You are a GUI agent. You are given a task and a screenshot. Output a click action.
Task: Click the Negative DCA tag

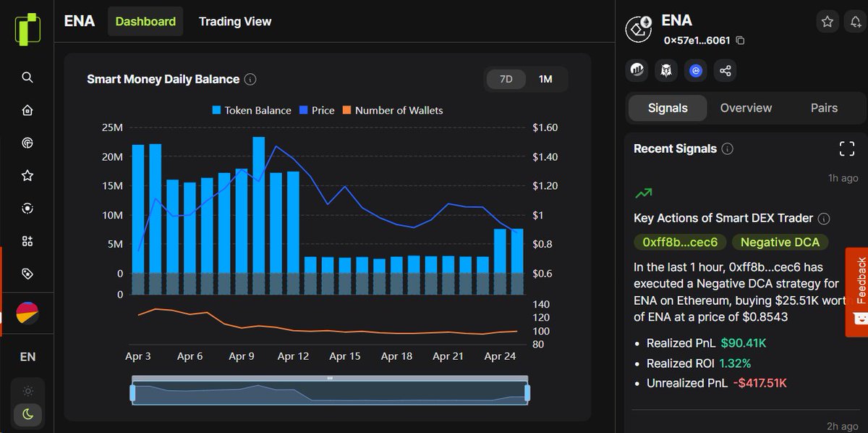[780, 242]
